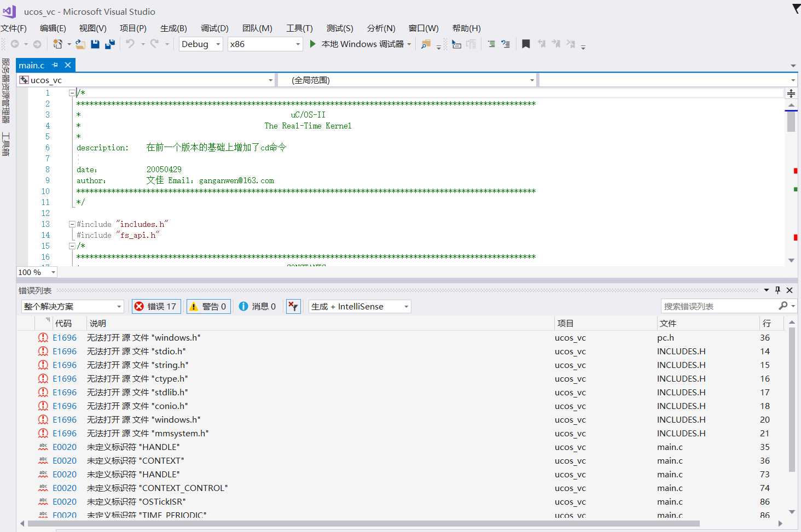Collapse the comment block at line 15
The height and width of the screenshot is (532, 801).
coord(72,246)
